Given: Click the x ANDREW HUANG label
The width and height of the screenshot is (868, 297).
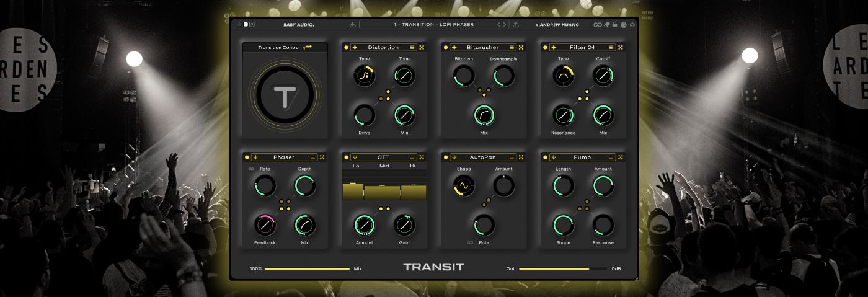Looking at the screenshot, I should (x=557, y=25).
